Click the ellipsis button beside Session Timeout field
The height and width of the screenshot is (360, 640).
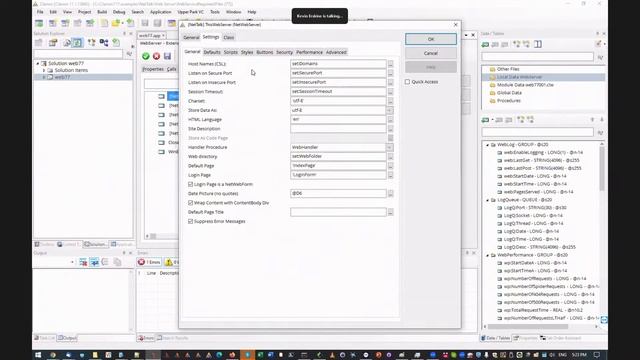391,91
